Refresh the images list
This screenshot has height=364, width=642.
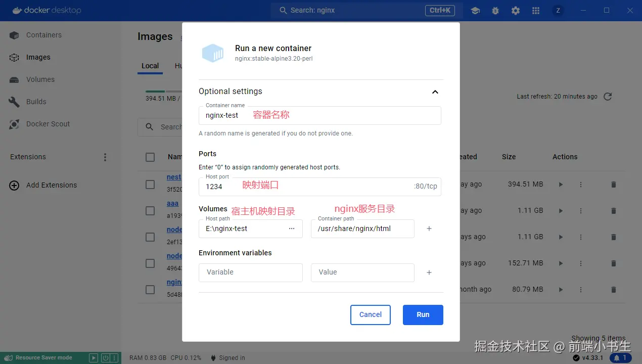click(608, 96)
